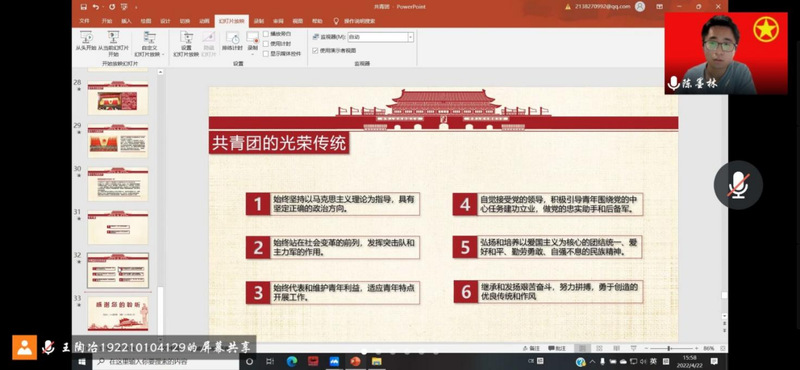Image resolution: width=800 pixels, height=370 pixels.
Task: Switch to Slide Sorter view icon
Action: (x=599, y=348)
